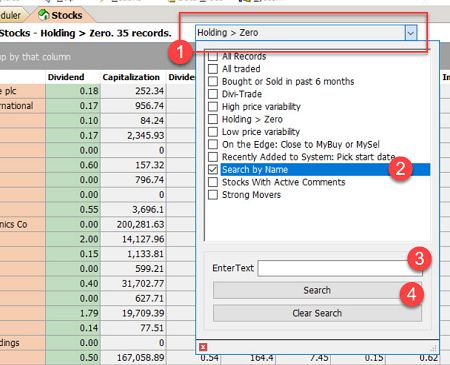This screenshot has height=365, width=450.
Task: Click the Clear Search button
Action: point(317,313)
